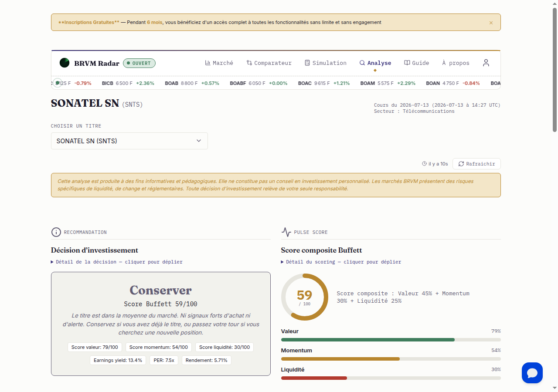Click the page's vertical scrollbar

pos(555,70)
